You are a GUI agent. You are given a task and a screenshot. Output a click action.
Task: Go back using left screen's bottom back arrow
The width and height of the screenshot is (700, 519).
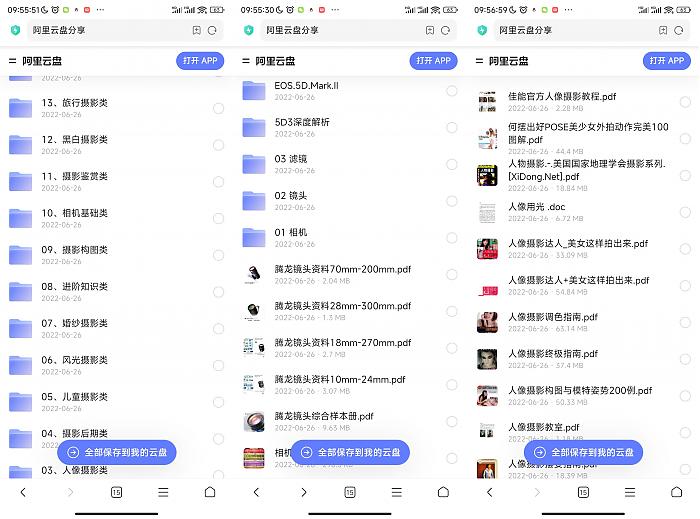coord(23,492)
